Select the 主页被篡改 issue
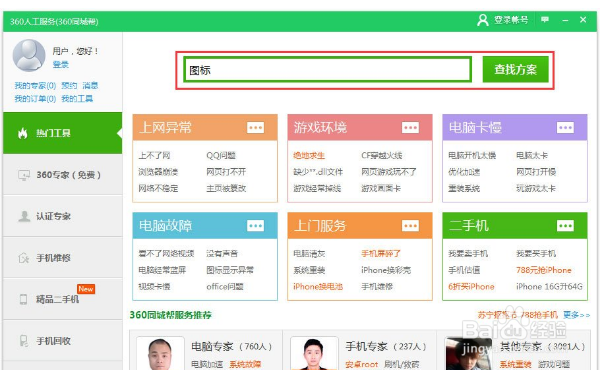603x370 pixels. coord(226,188)
